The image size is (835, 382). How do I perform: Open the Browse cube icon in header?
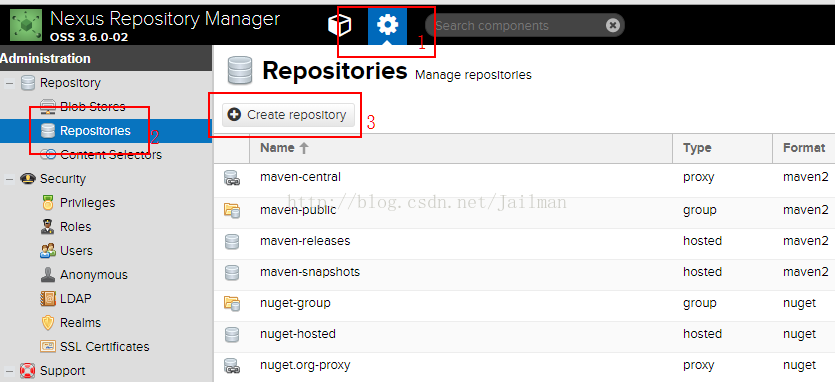(x=339, y=25)
